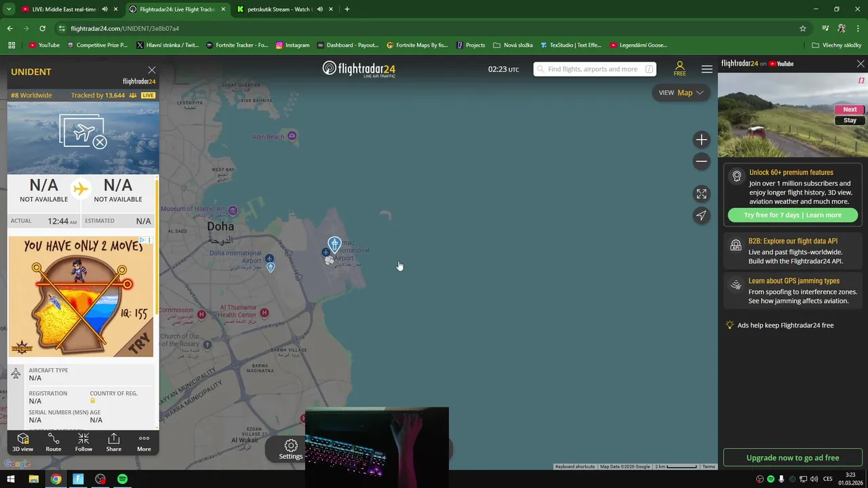Center map on my location
Image resolution: width=868 pixels, height=488 pixels.
click(x=701, y=216)
